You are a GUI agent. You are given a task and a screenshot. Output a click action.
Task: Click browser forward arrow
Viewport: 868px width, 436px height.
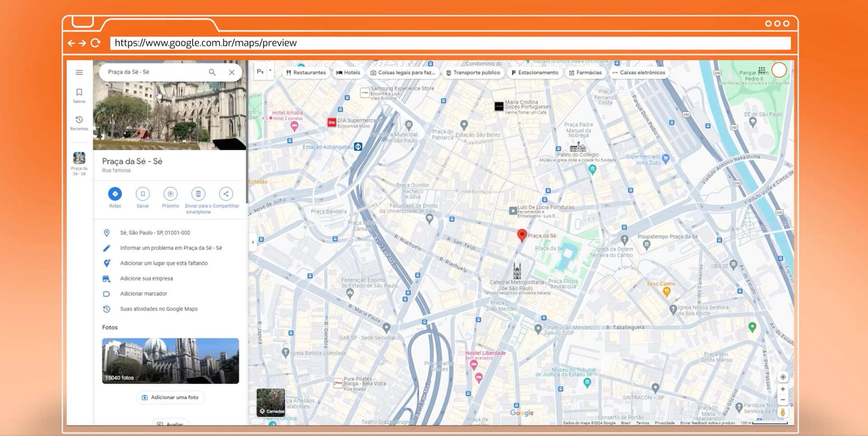click(82, 43)
